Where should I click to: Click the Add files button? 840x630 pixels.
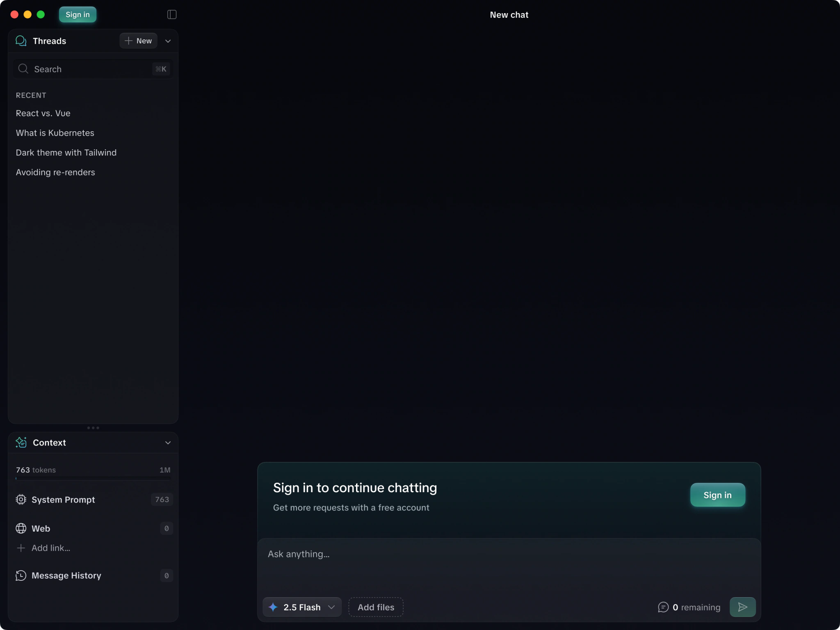375,607
